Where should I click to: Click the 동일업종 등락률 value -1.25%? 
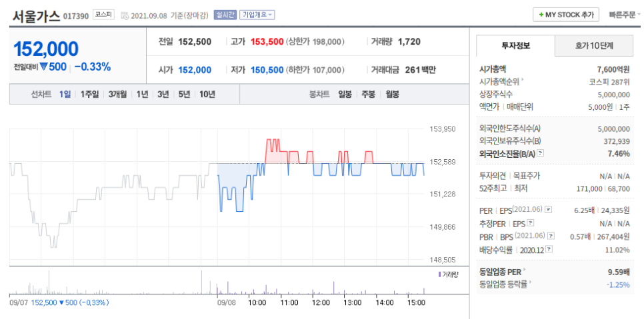point(618,284)
